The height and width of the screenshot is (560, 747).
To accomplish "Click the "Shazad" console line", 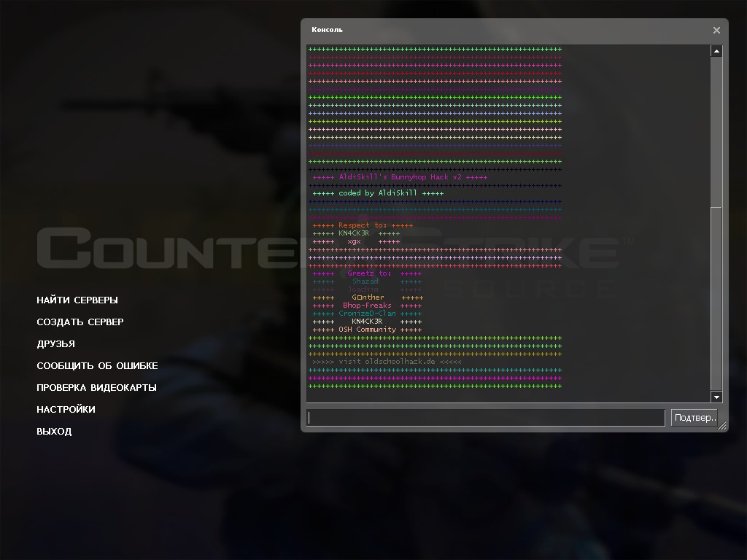I will click(x=367, y=281).
